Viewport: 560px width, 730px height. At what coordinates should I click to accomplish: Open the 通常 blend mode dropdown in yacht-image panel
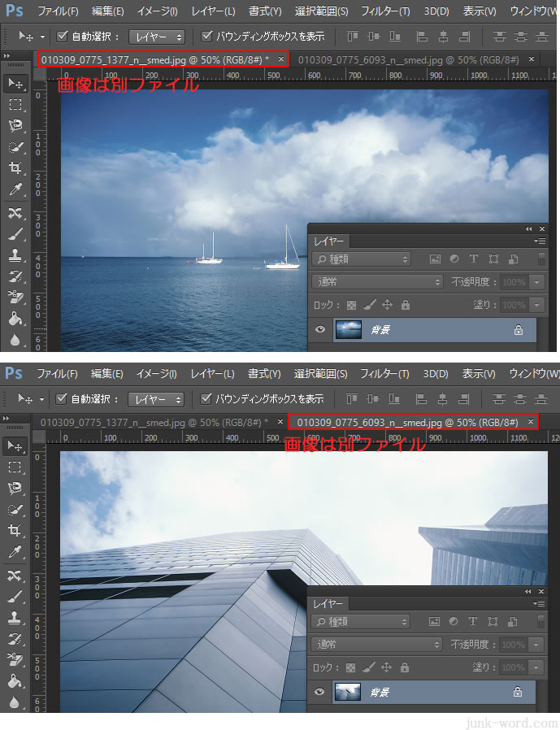point(377,281)
